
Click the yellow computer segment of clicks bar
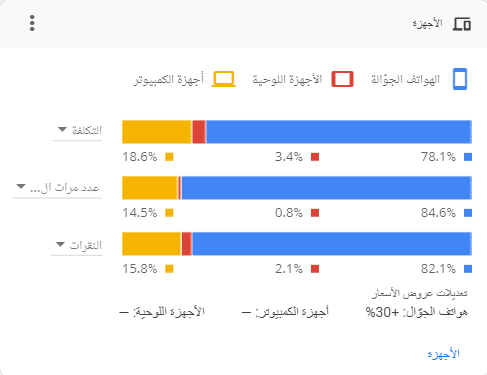(x=151, y=244)
